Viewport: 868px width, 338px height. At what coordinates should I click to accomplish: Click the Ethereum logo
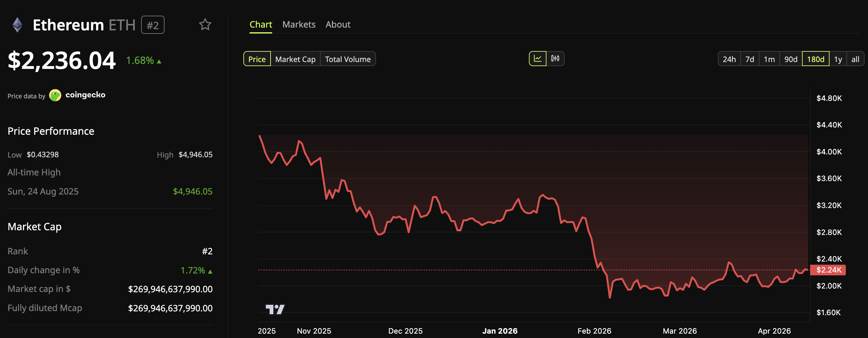[x=17, y=24]
